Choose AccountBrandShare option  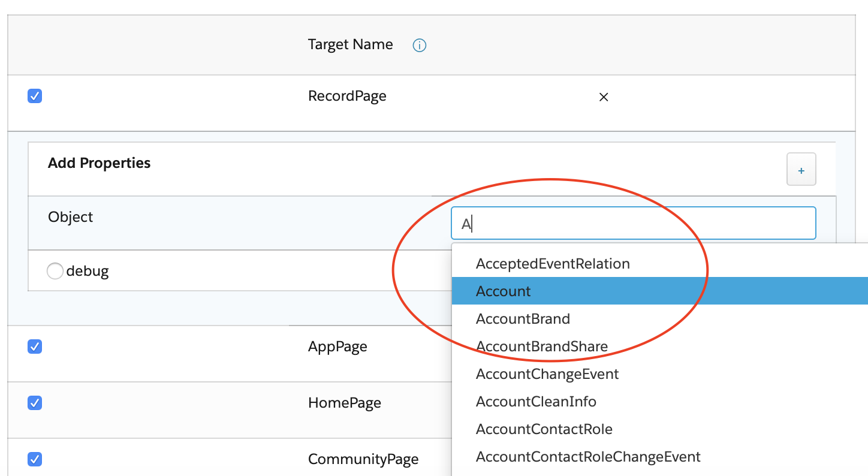(659, 347)
